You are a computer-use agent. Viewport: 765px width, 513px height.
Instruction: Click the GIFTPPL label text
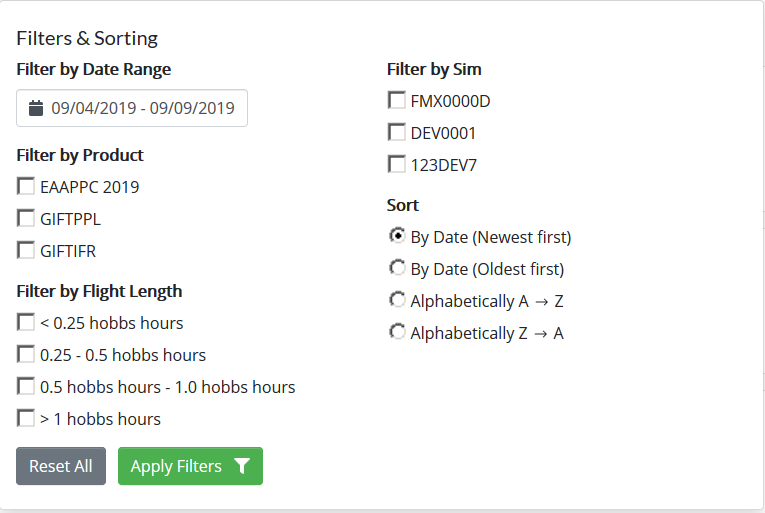(70, 219)
